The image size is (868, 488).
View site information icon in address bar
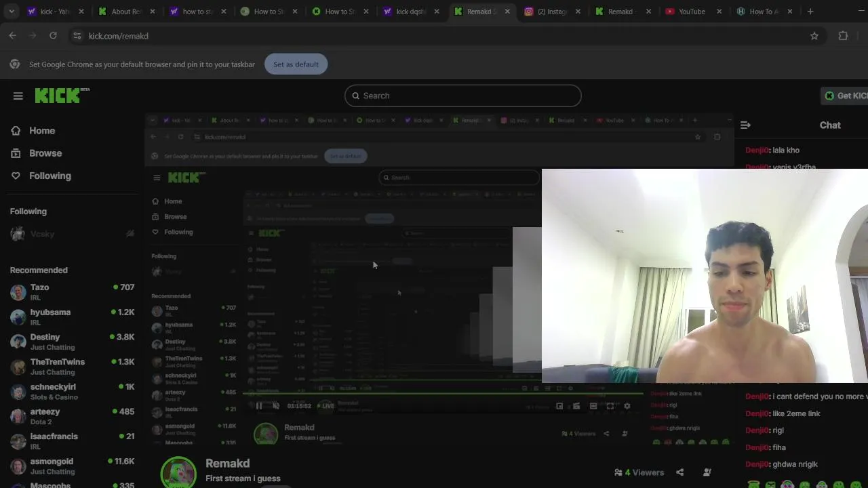pos(77,36)
